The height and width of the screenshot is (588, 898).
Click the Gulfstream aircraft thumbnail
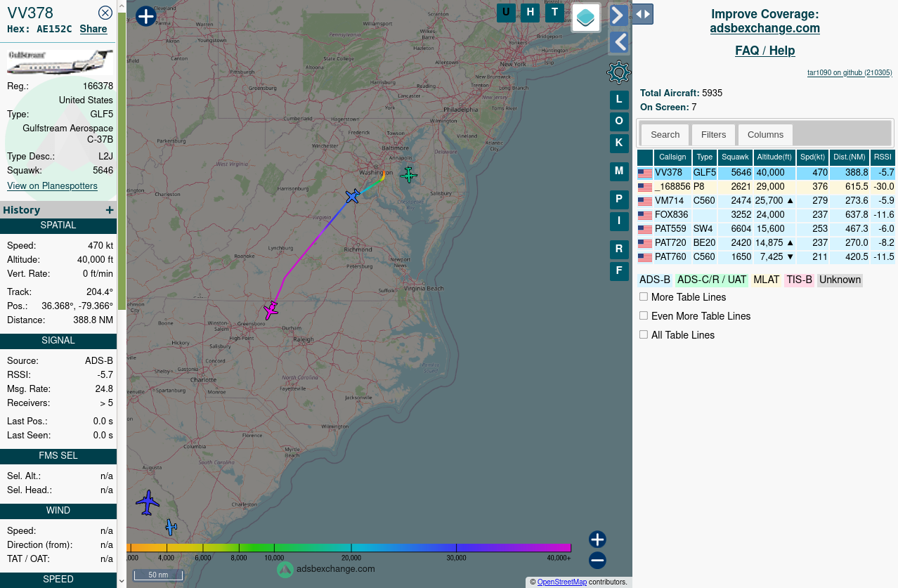coord(60,62)
